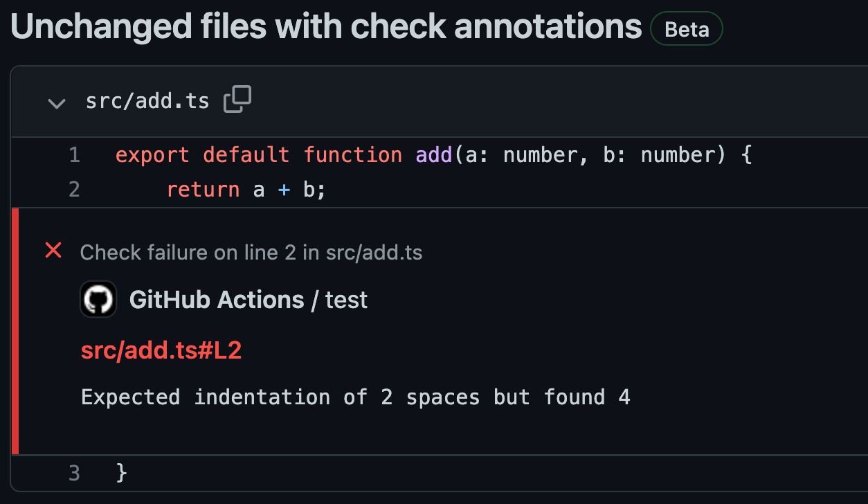
Task: Click line number 2 in the code
Action: (73, 189)
